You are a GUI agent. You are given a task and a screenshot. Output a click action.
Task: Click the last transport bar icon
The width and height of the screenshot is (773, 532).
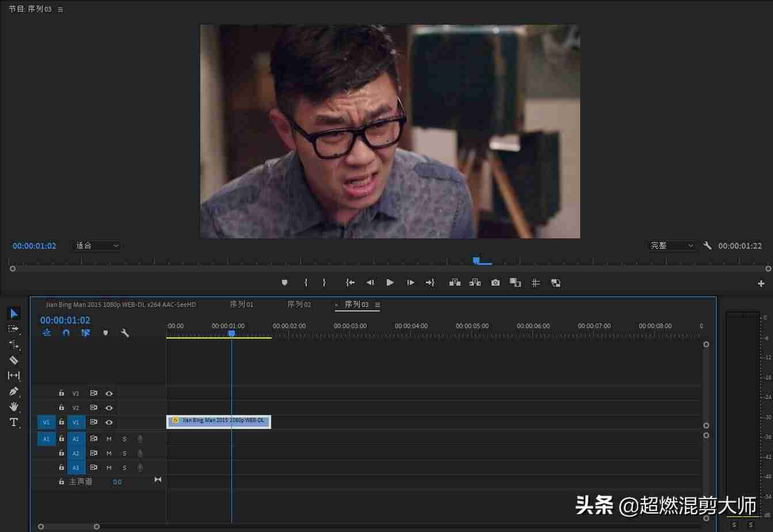click(x=555, y=283)
